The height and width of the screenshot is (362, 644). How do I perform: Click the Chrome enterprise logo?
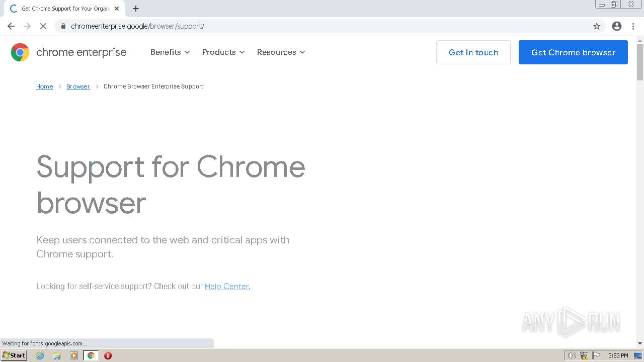[20, 52]
